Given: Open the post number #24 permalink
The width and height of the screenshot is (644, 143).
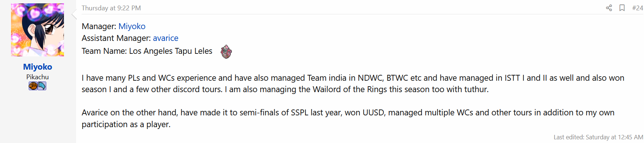Looking at the screenshot, I should [x=637, y=8].
